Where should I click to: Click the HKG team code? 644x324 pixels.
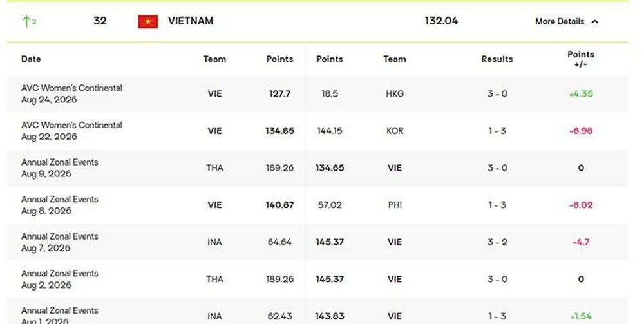pyautogui.click(x=395, y=93)
